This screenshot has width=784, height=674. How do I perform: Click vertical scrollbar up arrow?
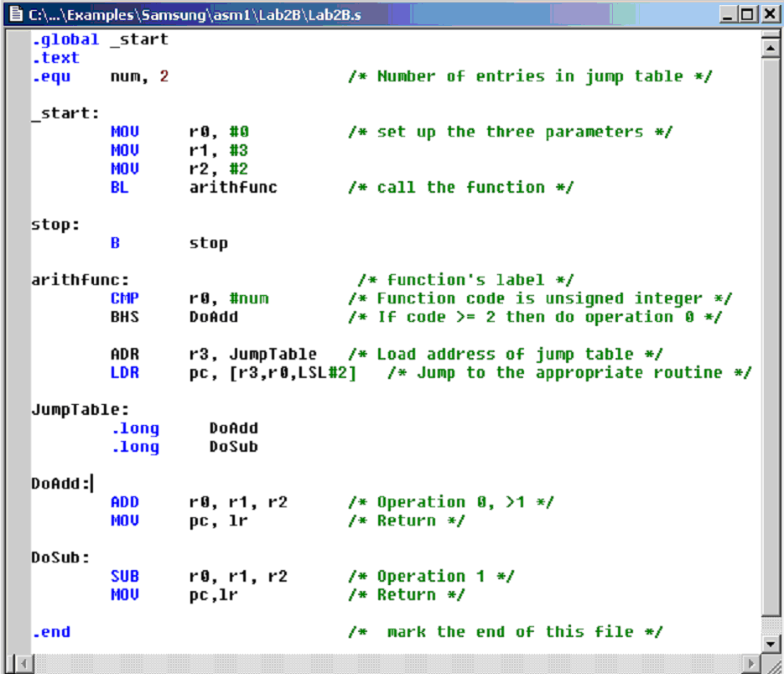point(771,49)
